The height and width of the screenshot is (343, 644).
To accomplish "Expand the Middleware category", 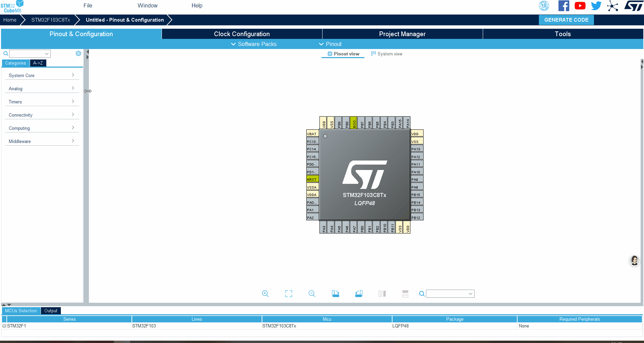I will pos(42,141).
